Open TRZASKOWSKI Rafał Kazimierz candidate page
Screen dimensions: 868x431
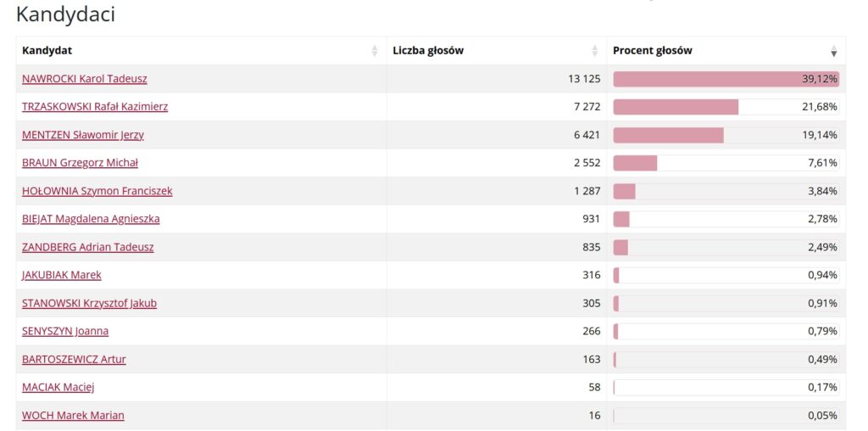[x=95, y=107]
